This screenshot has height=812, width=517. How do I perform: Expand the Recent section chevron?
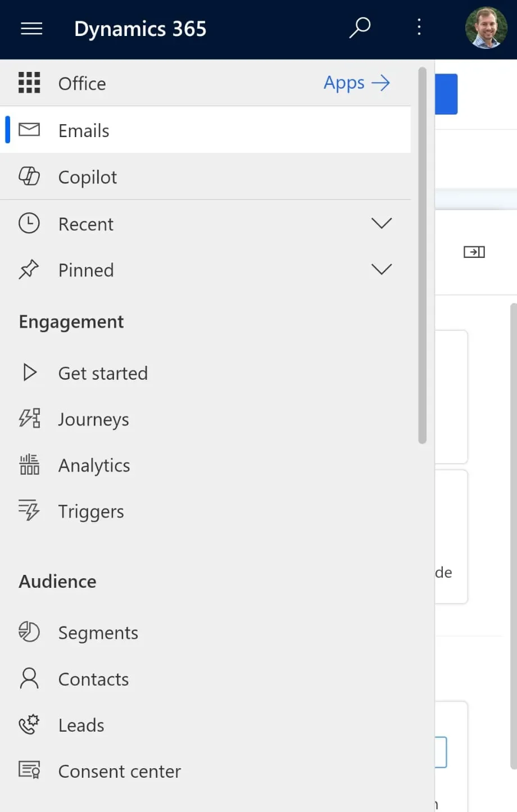382,224
